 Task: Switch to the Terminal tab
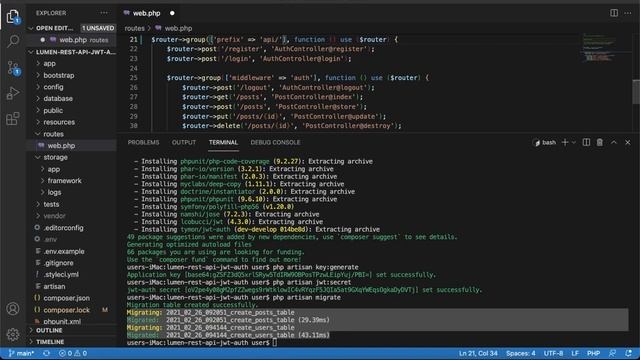[x=223, y=142]
